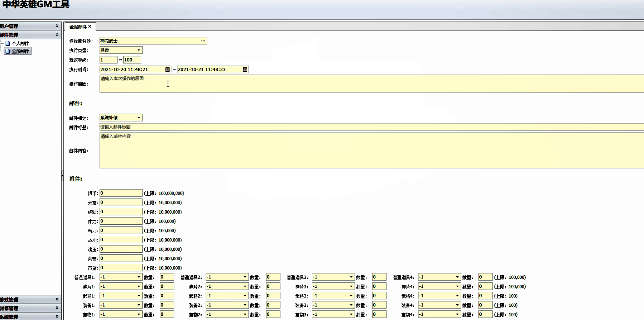This screenshot has height=320, width=644.
Task: Click the minimum player level field
Action: 109,60
